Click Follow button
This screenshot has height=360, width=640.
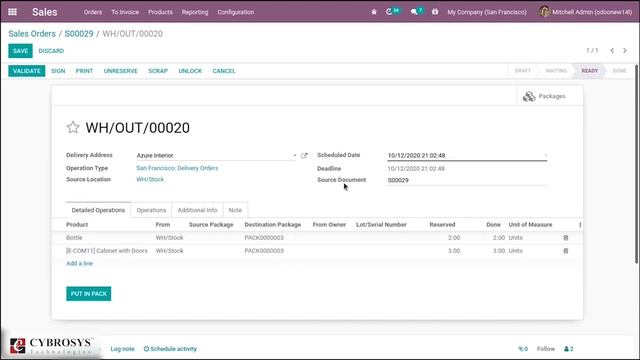[x=546, y=349]
